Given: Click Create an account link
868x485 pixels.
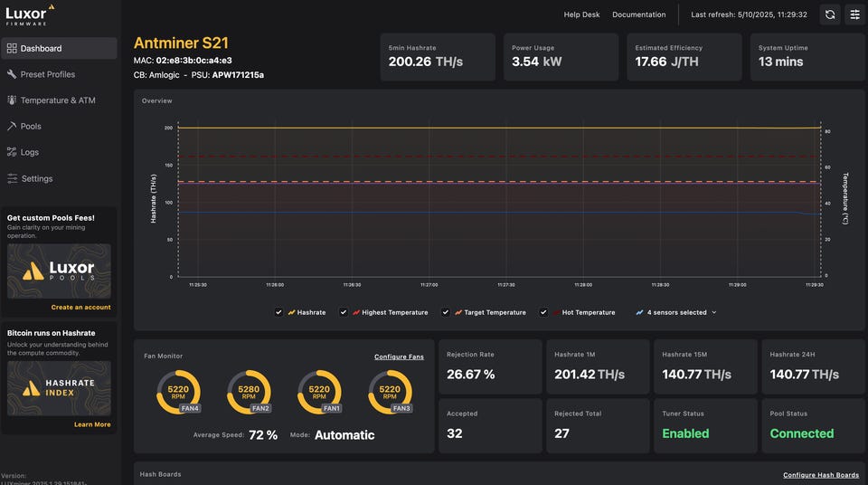Looking at the screenshot, I should [80, 307].
